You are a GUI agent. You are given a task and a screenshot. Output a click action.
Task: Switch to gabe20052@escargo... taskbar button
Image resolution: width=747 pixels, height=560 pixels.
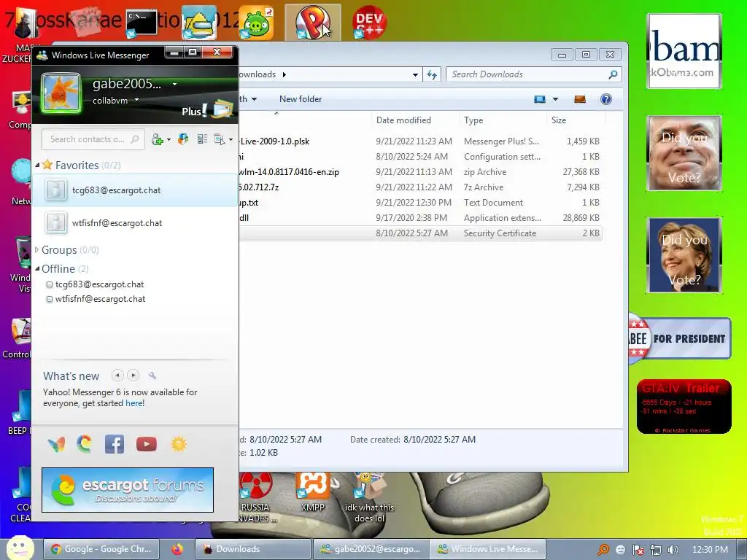coord(371,549)
